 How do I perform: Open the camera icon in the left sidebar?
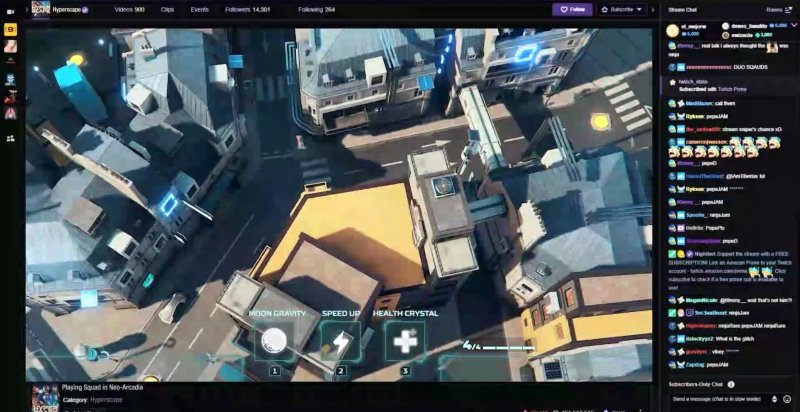(x=10, y=12)
